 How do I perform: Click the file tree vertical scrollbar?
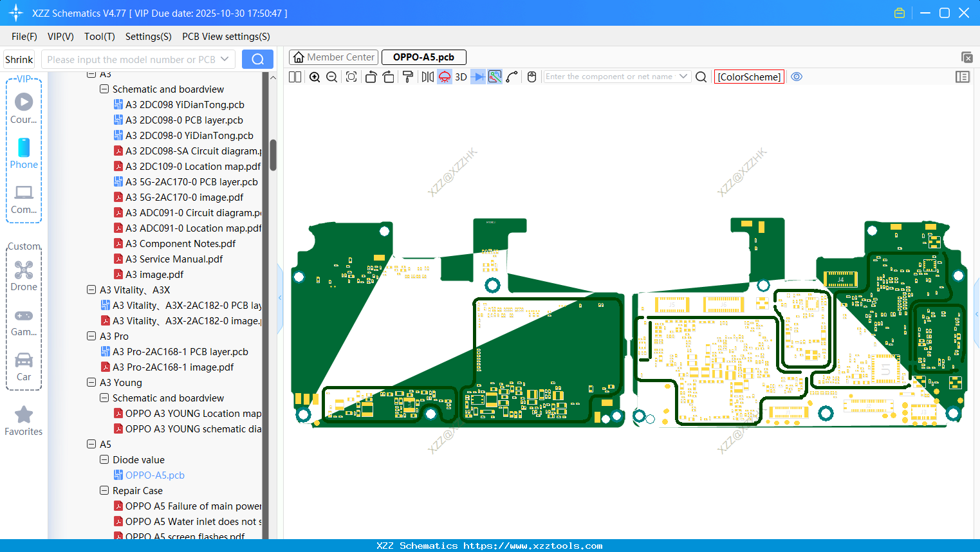pyautogui.click(x=273, y=155)
